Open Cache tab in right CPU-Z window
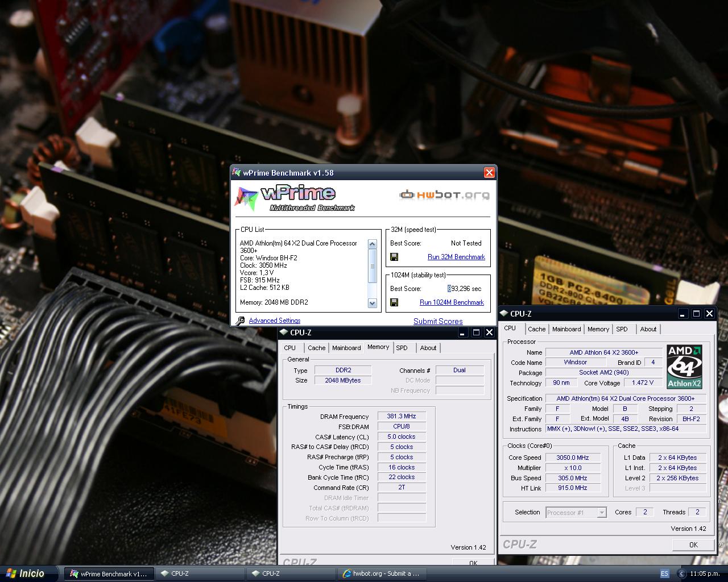This screenshot has height=582, width=728. click(x=536, y=329)
